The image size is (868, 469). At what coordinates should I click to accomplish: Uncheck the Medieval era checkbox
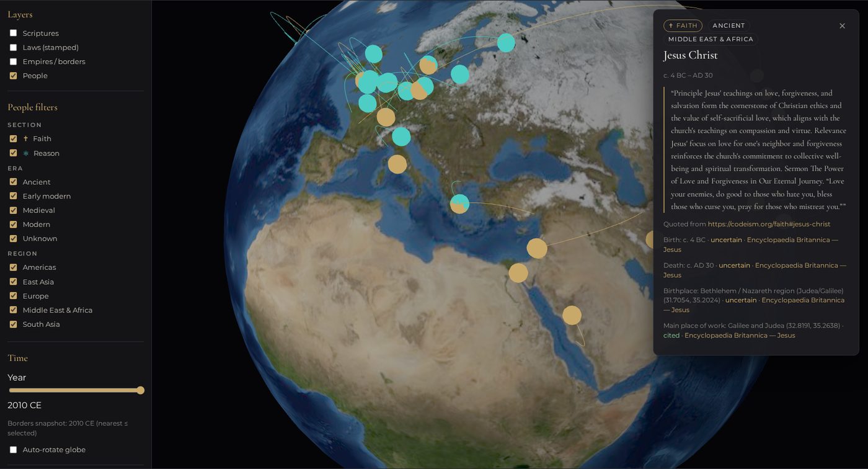coord(13,210)
